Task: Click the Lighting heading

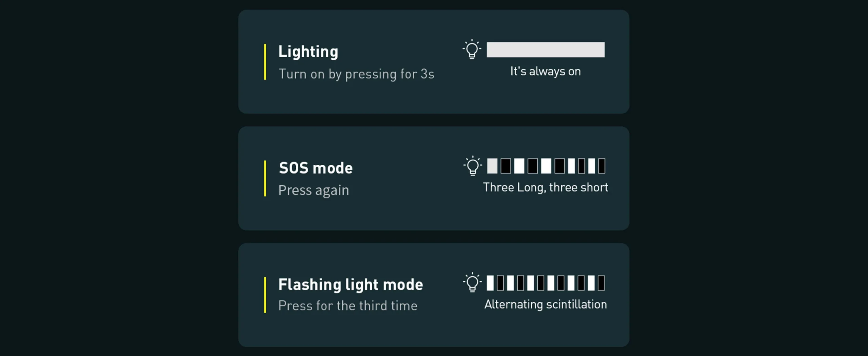Action: pos(308,52)
